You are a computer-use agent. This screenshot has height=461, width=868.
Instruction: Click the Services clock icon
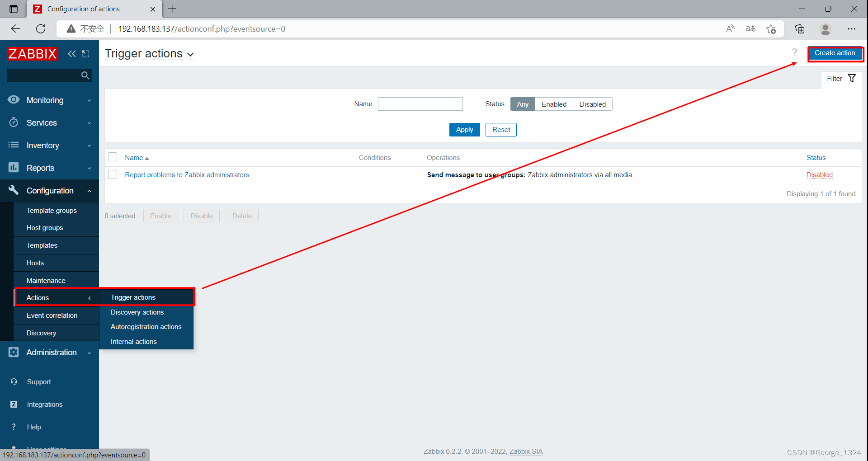tap(14, 122)
